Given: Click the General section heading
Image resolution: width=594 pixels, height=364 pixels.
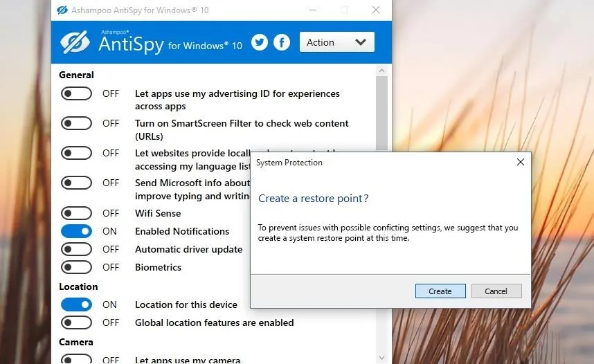Looking at the screenshot, I should pos(76,75).
